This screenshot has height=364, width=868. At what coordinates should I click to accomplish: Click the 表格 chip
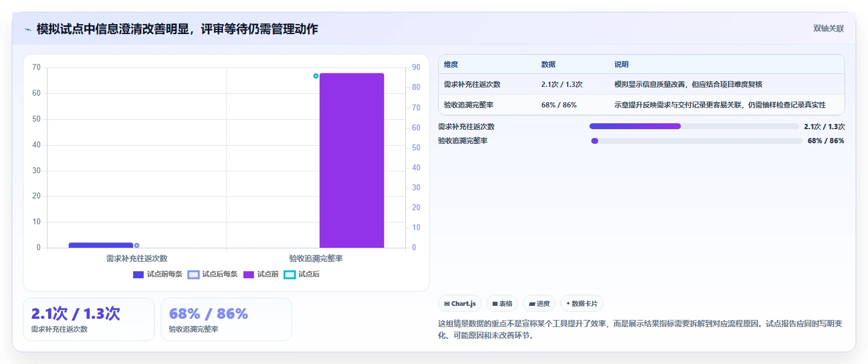(x=502, y=304)
